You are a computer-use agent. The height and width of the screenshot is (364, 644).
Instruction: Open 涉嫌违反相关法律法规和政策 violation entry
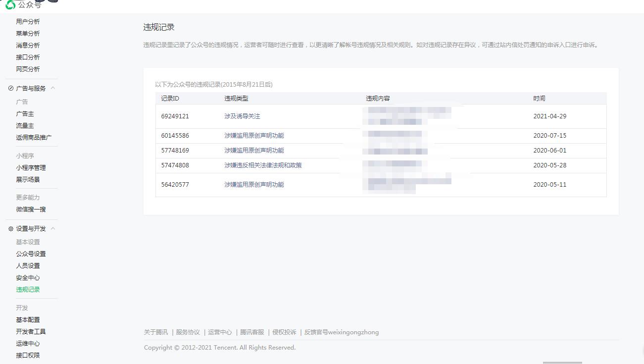pos(263,165)
